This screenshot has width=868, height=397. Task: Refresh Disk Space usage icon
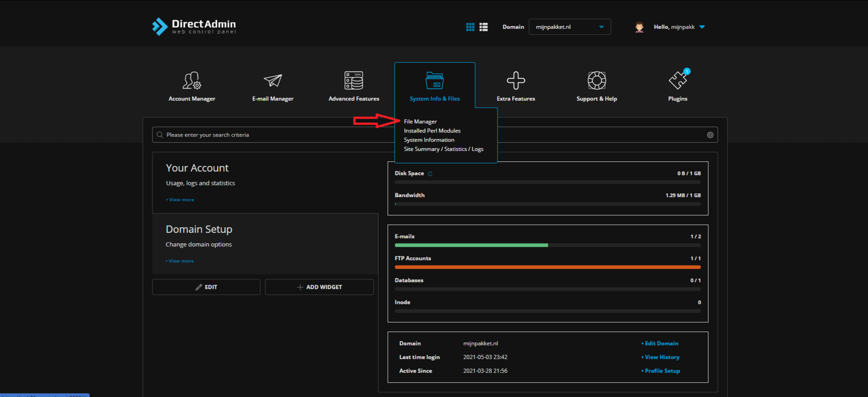click(430, 174)
